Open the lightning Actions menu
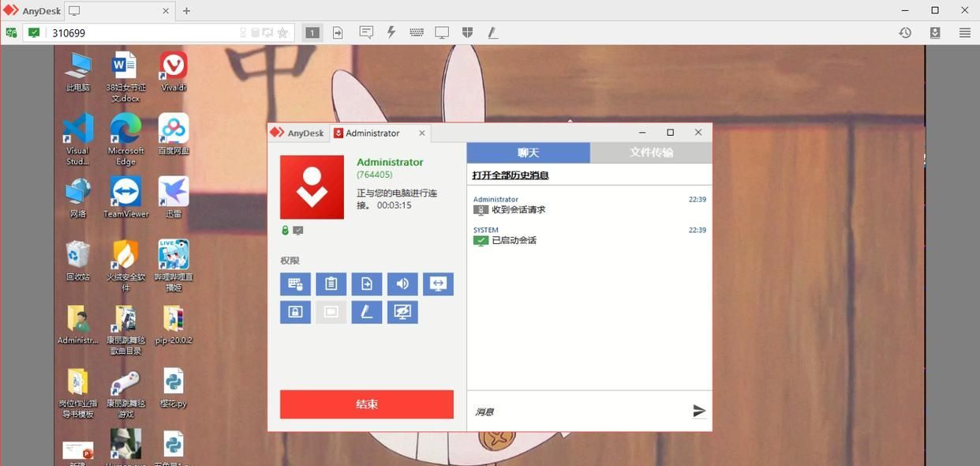The height and width of the screenshot is (466, 980). coord(391,32)
